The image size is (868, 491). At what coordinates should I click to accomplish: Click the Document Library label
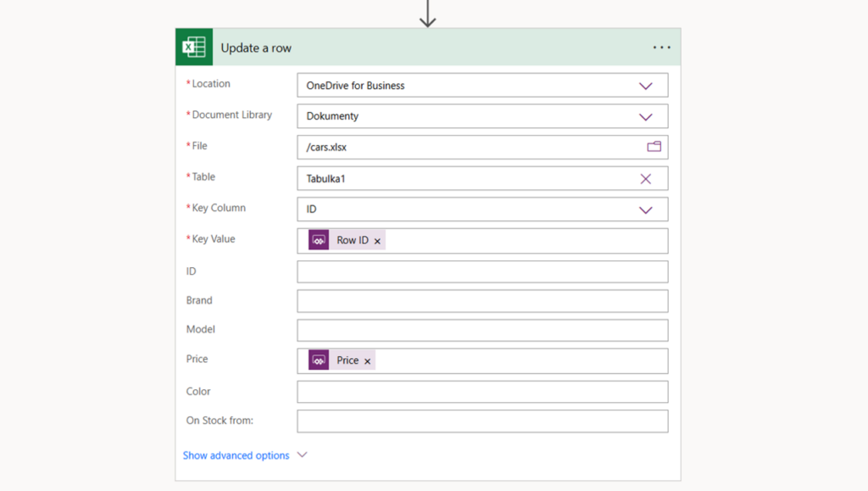232,114
